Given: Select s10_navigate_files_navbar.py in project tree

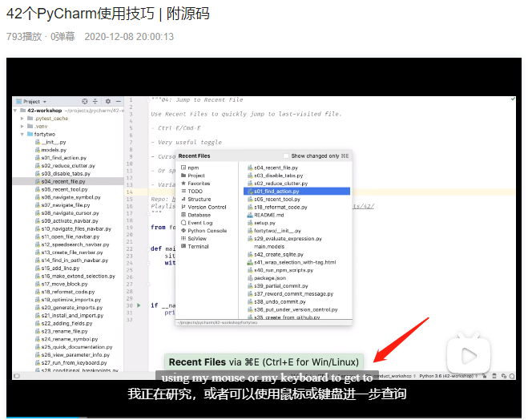Looking at the screenshot, I should [x=73, y=228].
